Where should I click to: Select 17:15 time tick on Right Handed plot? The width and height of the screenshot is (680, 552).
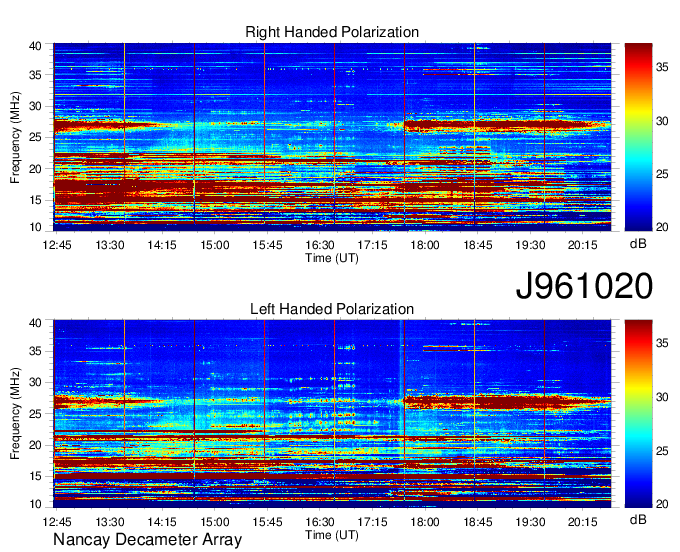click(373, 245)
